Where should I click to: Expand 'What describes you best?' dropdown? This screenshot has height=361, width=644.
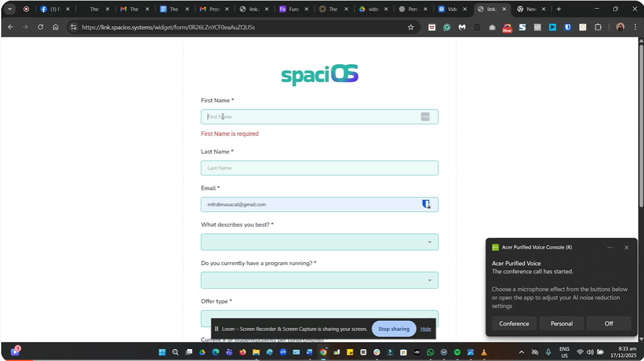(319, 242)
